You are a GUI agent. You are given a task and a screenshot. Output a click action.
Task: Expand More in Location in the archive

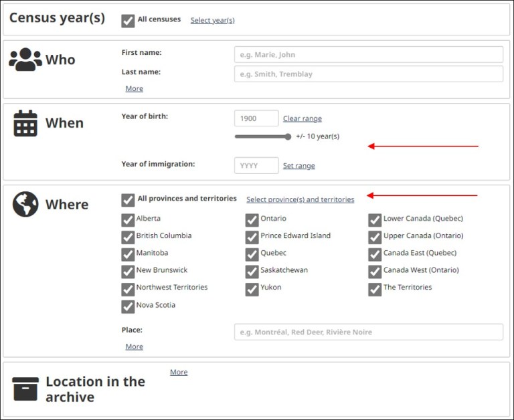pos(179,372)
